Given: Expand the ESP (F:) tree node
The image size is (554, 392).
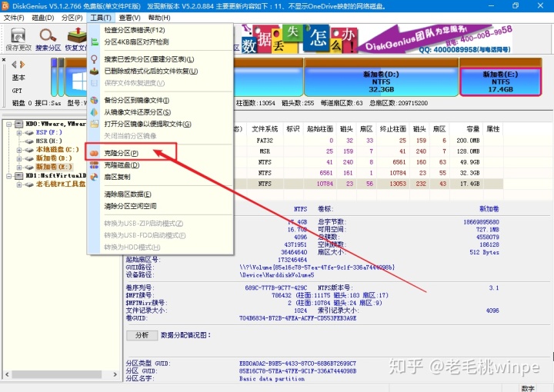Looking at the screenshot, I should click(18, 133).
